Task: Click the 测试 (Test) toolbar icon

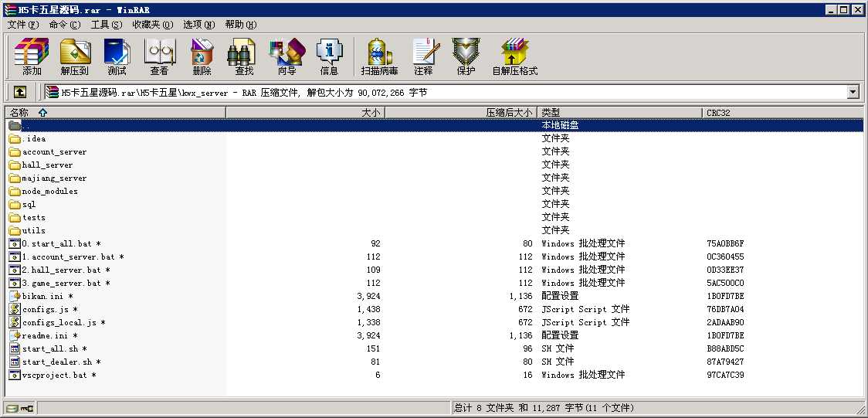Action: 117,56
